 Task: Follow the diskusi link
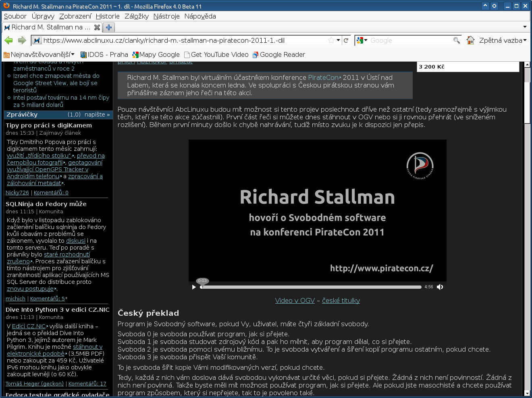click(x=76, y=241)
